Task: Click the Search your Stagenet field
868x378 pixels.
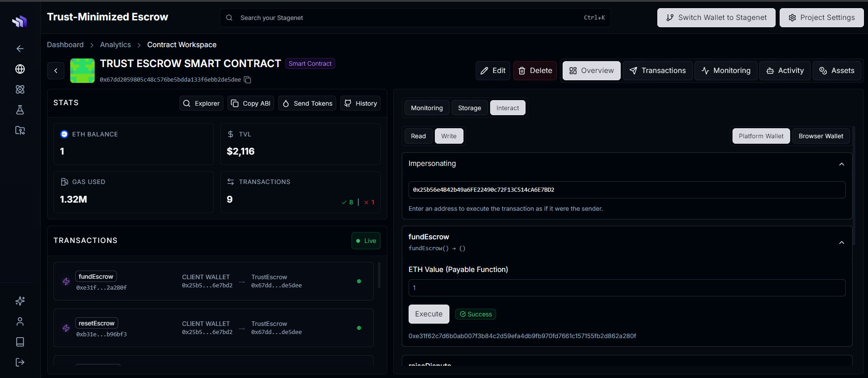Action: coord(415,18)
